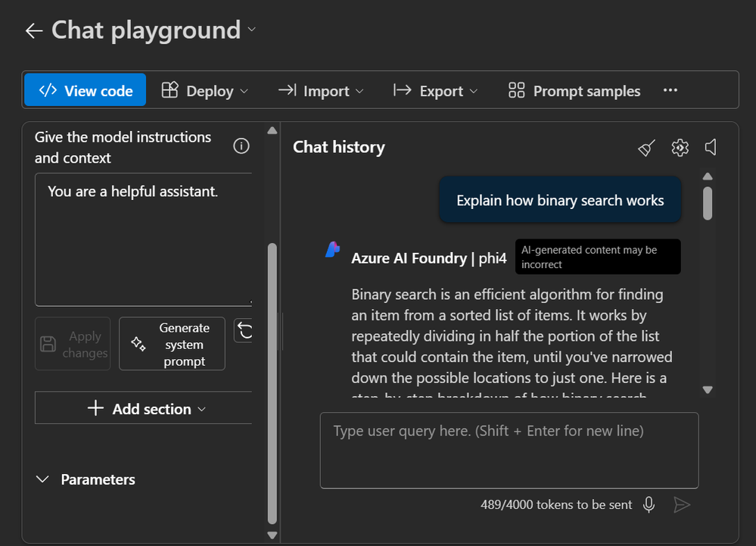The height and width of the screenshot is (546, 756).
Task: Open chat settings gear icon
Action: pos(680,148)
